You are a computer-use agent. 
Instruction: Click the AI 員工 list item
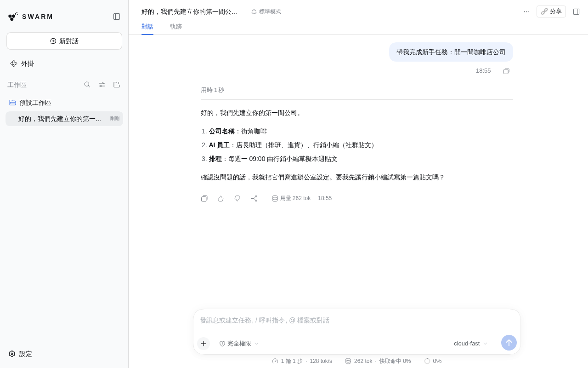[x=293, y=145]
